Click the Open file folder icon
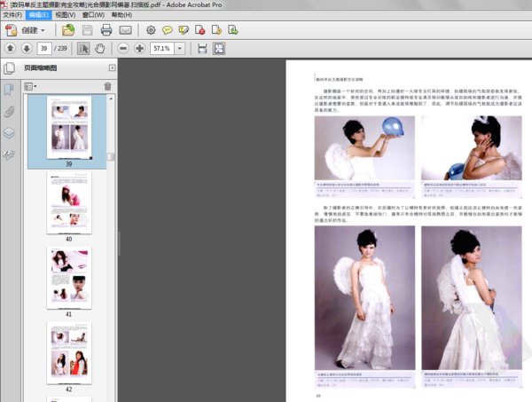 click(67, 30)
